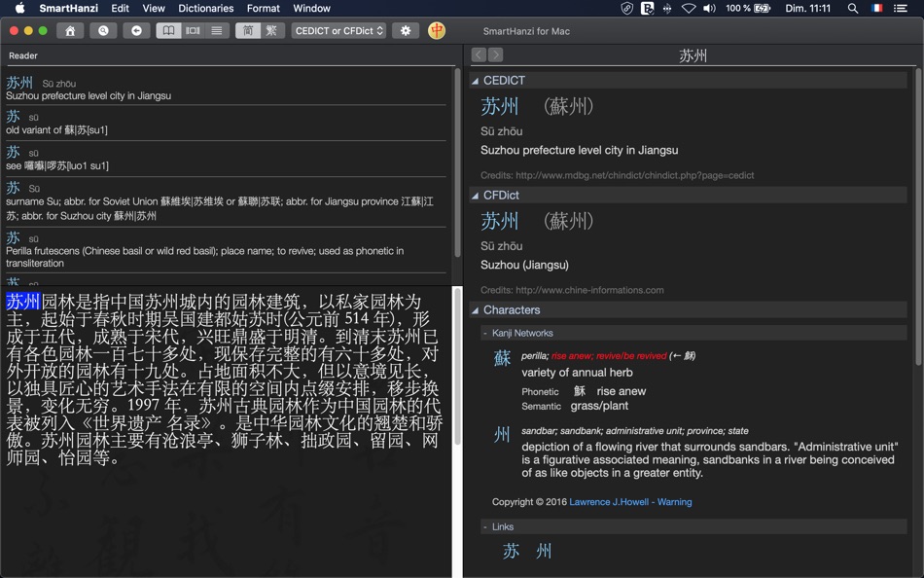Click the shield icon in menu bar
The image size is (924, 578).
click(627, 8)
